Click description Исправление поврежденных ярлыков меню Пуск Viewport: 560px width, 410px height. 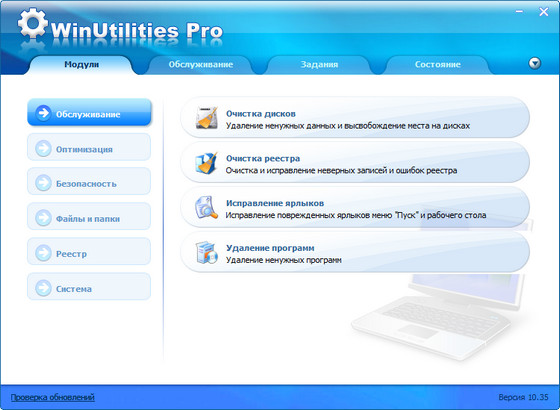coord(356,215)
